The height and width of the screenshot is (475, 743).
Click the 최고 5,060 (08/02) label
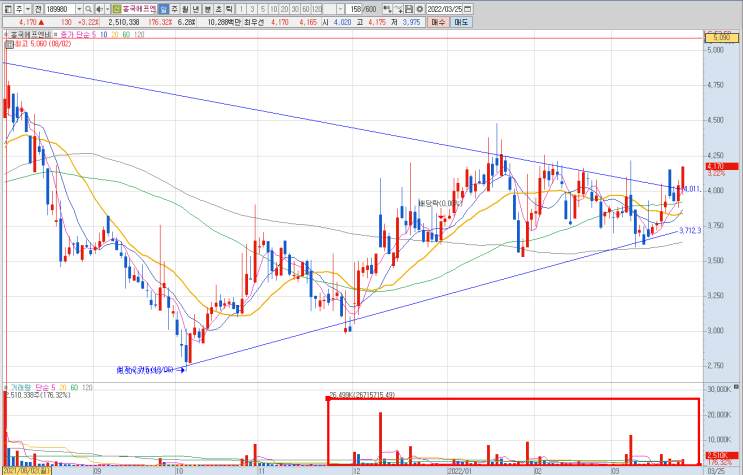pos(43,44)
